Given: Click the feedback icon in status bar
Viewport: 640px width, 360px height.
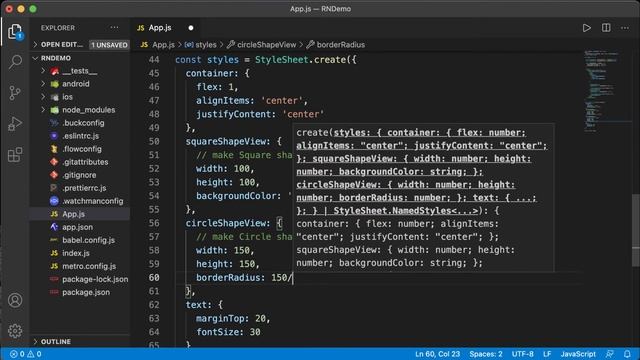Looking at the screenshot, I should (610, 354).
